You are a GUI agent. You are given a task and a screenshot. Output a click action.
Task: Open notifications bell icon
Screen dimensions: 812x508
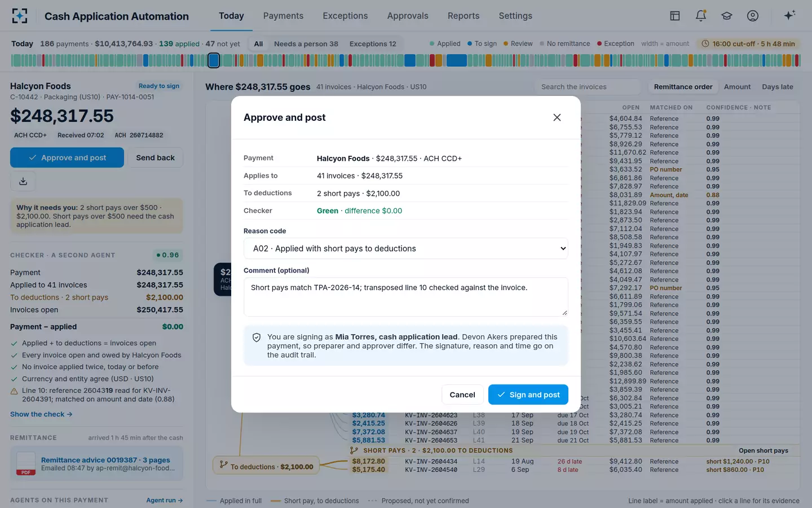click(701, 16)
